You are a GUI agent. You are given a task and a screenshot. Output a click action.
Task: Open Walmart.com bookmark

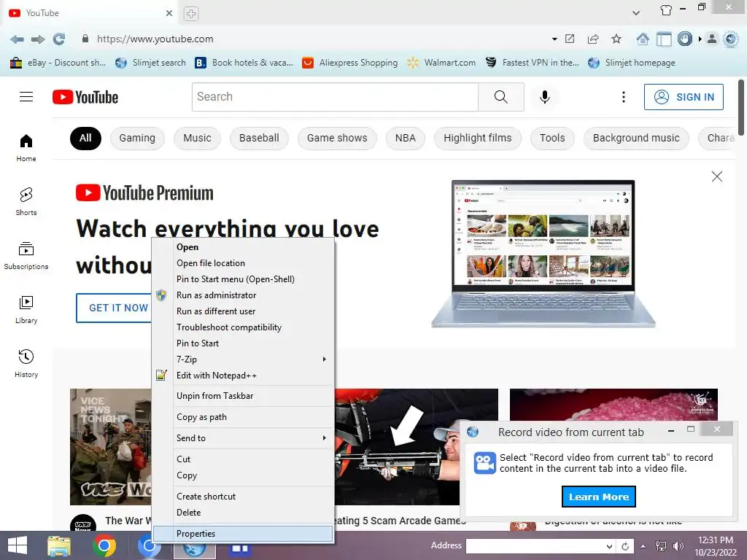(441, 63)
